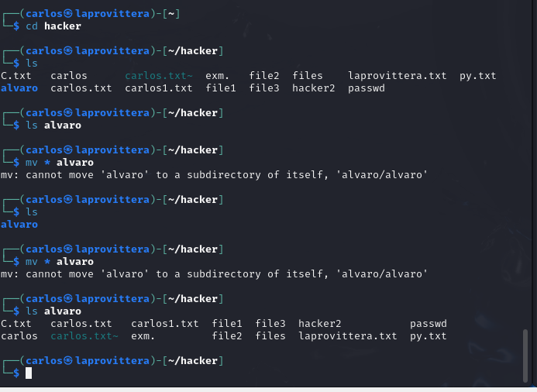Click the lone blue alvaro ls result
The width and height of the screenshot is (537, 392).
19,225
